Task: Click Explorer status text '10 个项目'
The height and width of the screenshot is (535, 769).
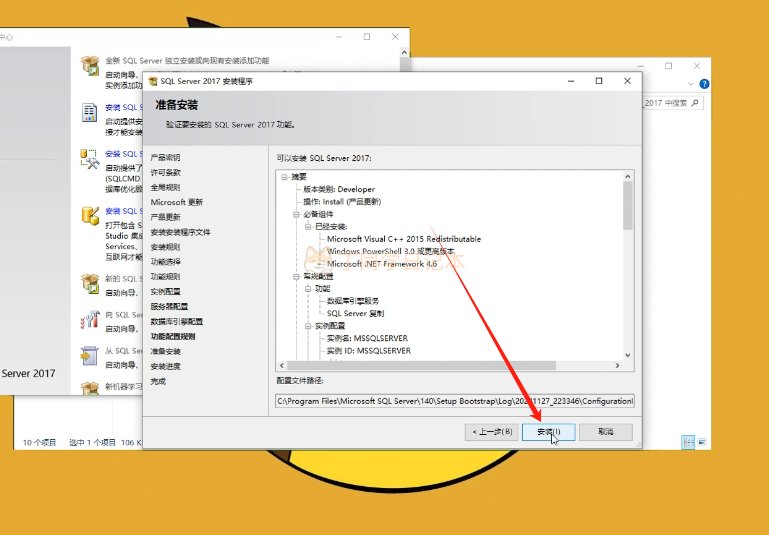Action: [x=39, y=442]
